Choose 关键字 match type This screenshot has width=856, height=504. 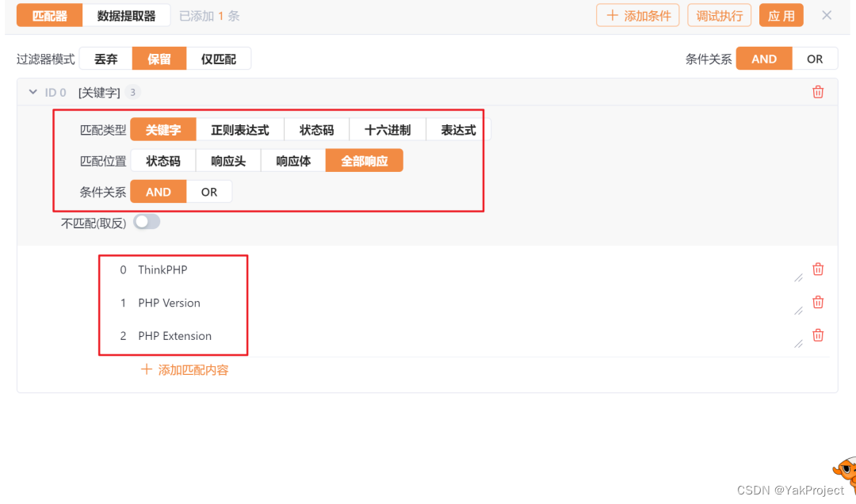pos(163,130)
